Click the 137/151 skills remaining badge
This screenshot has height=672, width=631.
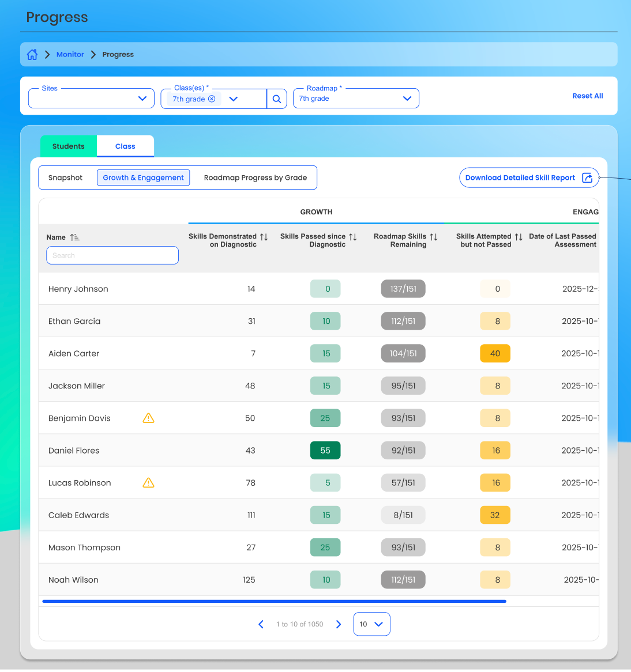pyautogui.click(x=403, y=289)
